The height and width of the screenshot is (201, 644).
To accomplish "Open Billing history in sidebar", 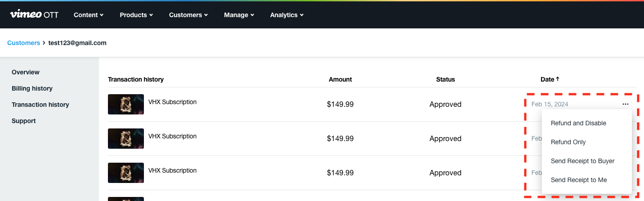I will pyautogui.click(x=32, y=88).
